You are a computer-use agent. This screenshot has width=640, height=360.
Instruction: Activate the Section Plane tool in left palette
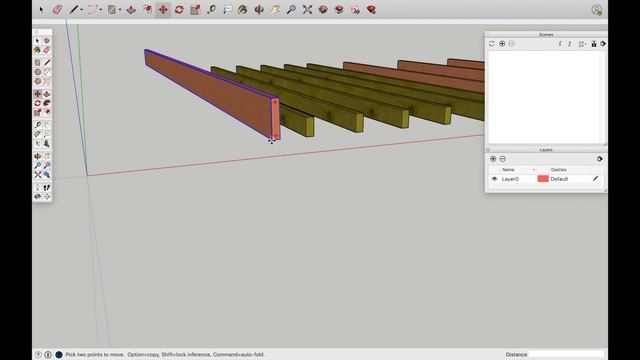[47, 197]
